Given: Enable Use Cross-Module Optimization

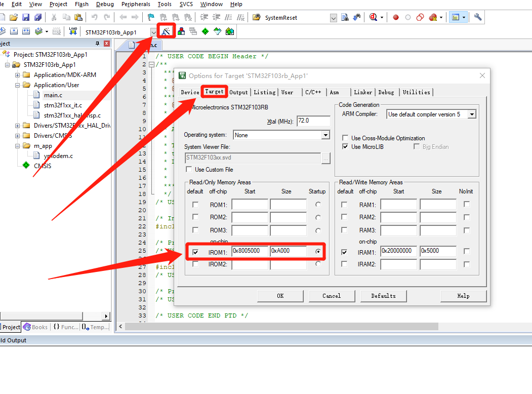Looking at the screenshot, I should point(345,138).
